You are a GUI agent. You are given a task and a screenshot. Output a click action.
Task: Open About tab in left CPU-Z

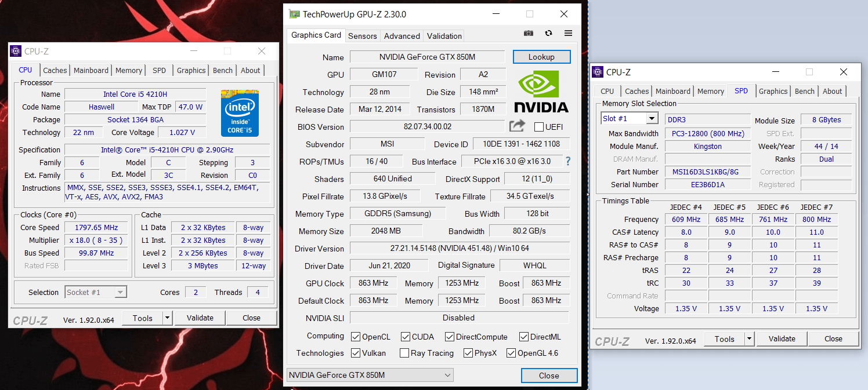[251, 70]
